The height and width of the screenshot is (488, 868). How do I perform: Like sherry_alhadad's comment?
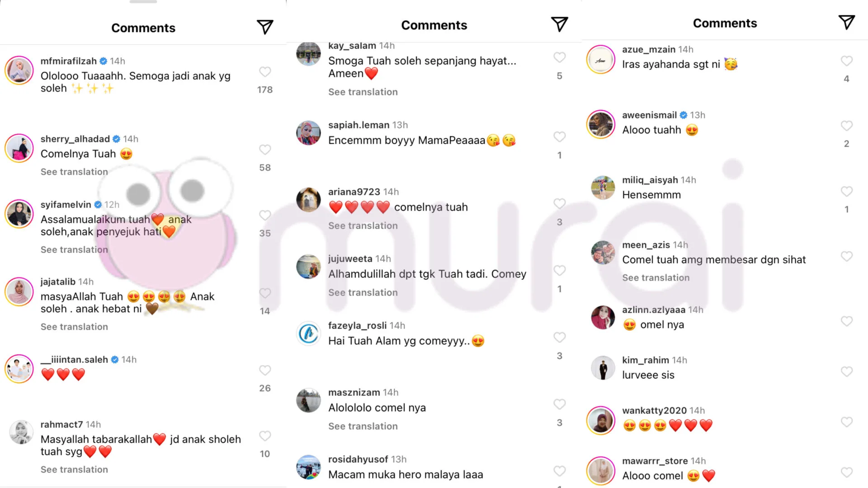coord(265,150)
